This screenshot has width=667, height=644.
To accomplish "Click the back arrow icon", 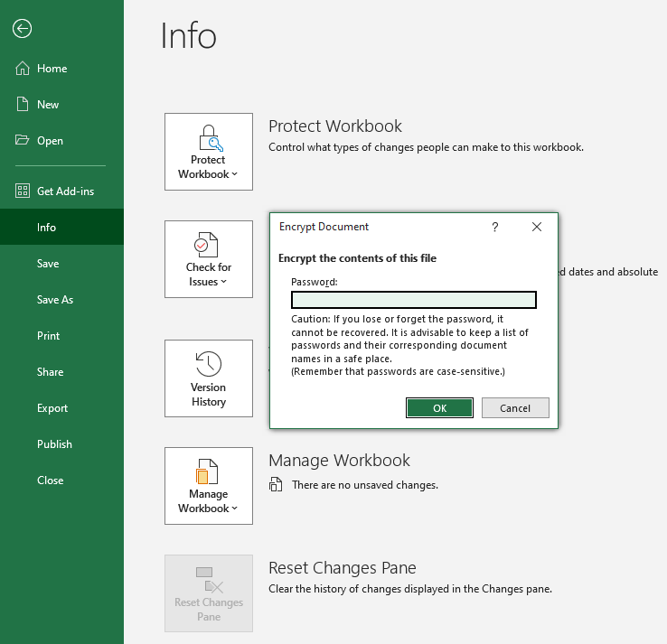I will click(x=22, y=29).
